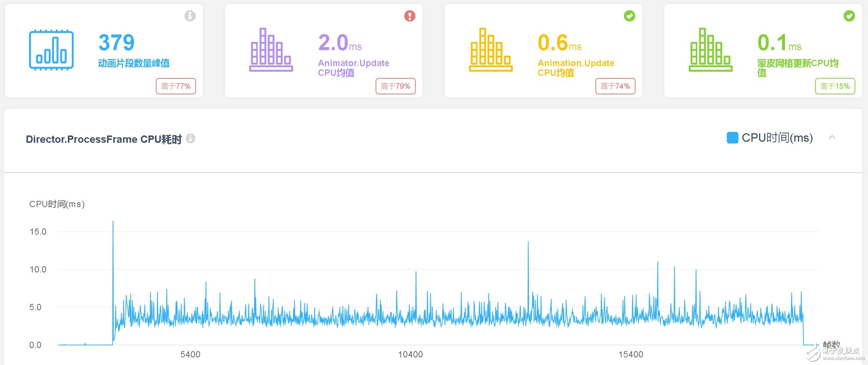
Task: Click the green 高于15% badge
Action: (x=835, y=86)
